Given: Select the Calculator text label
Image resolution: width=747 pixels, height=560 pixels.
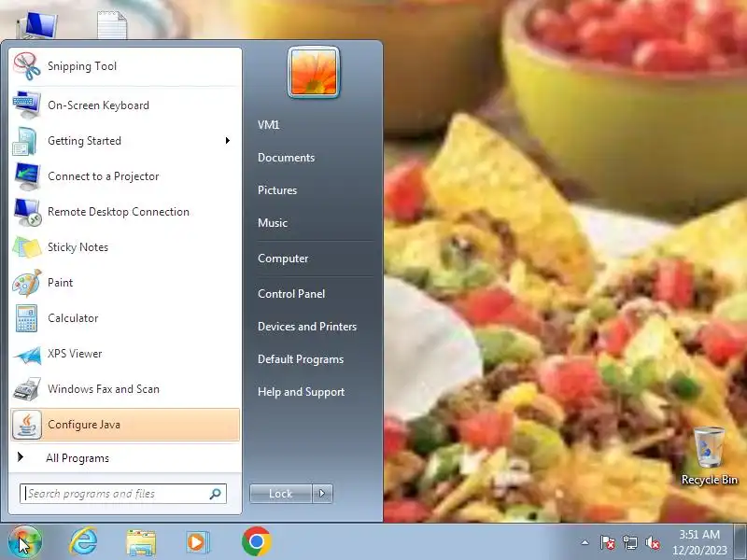Looking at the screenshot, I should (73, 318).
